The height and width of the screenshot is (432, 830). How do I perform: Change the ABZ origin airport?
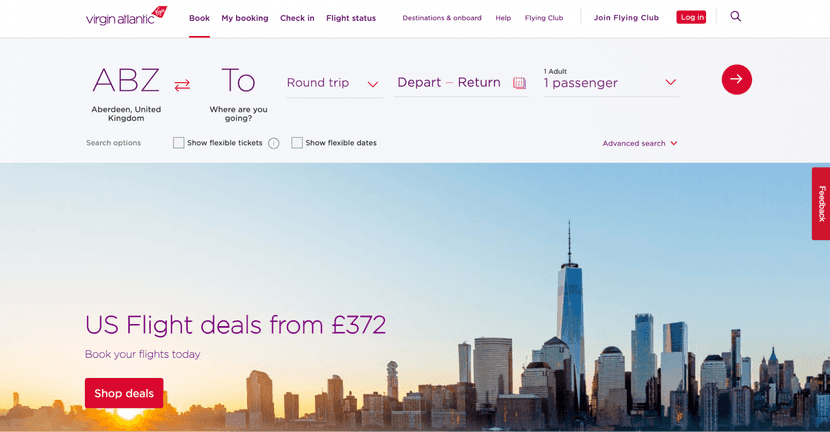coord(126,94)
